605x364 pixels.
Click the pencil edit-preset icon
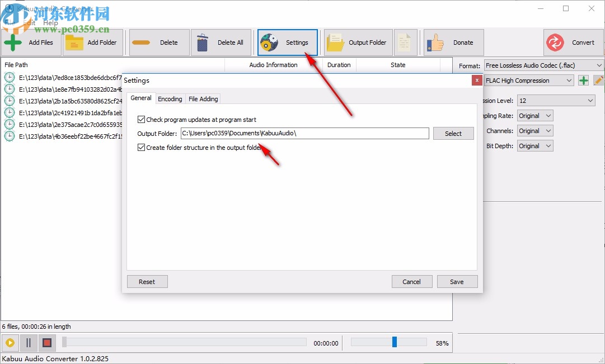click(598, 80)
